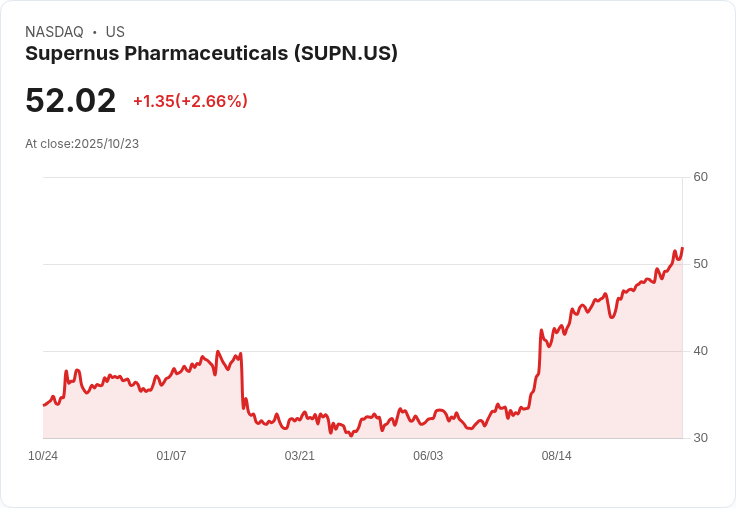Click the At close:2025/10/23 timestamp
The image size is (736, 508).
(82, 143)
